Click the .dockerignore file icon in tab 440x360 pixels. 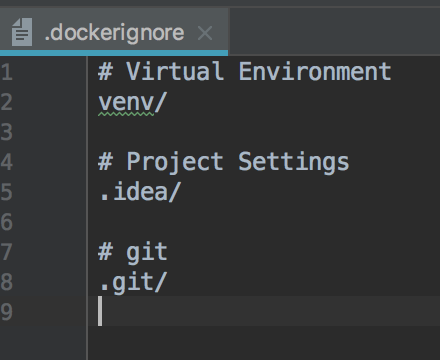(x=22, y=32)
